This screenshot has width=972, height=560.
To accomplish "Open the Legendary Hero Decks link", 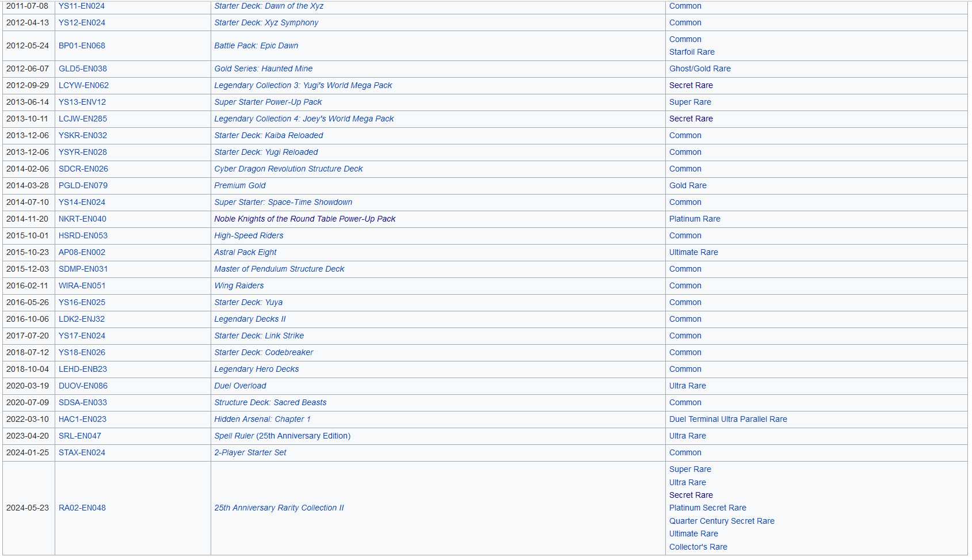I will pos(256,369).
